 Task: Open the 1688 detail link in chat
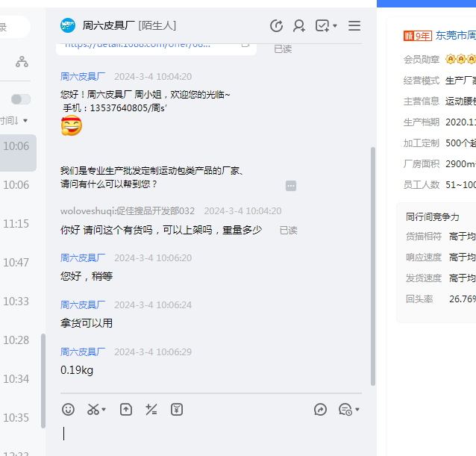tap(138, 44)
